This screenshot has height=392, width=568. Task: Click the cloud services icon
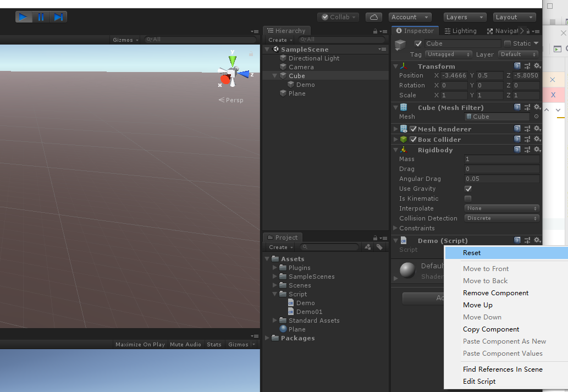click(x=373, y=17)
